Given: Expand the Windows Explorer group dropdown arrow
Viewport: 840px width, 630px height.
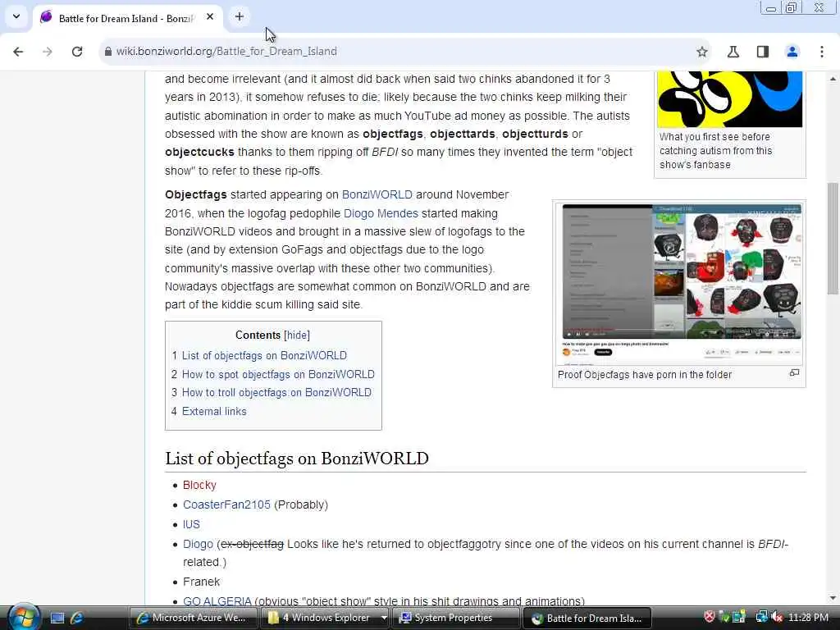Looking at the screenshot, I should coord(384,619).
